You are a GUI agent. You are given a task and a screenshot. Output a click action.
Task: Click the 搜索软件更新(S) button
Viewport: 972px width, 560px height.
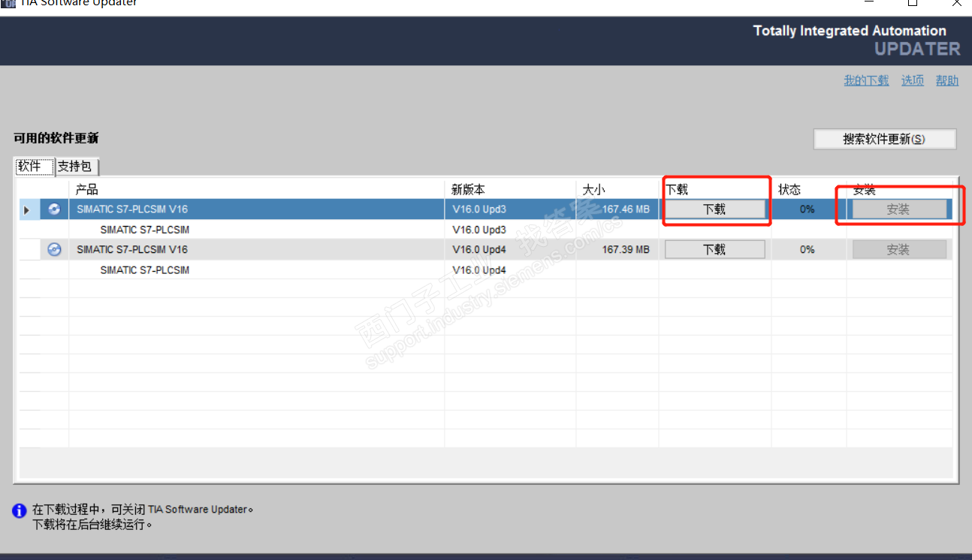[x=885, y=139]
